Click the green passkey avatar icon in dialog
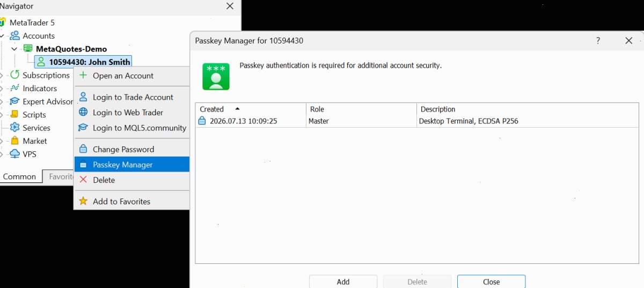The height and width of the screenshot is (288, 644). click(x=216, y=76)
